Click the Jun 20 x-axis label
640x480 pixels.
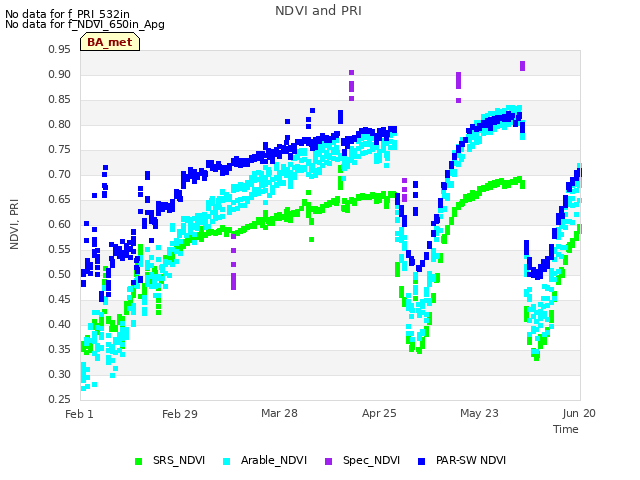579,413
